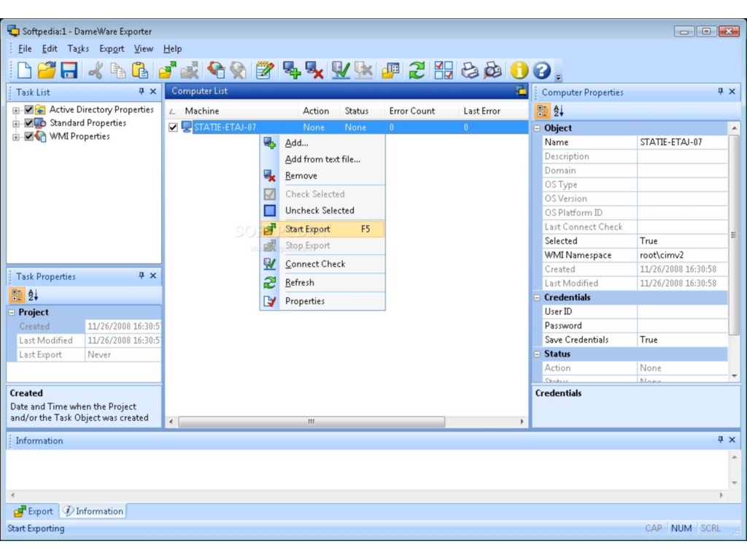Click the Paste clipboard icon in the toolbar
The image size is (747, 560).
tap(139, 71)
